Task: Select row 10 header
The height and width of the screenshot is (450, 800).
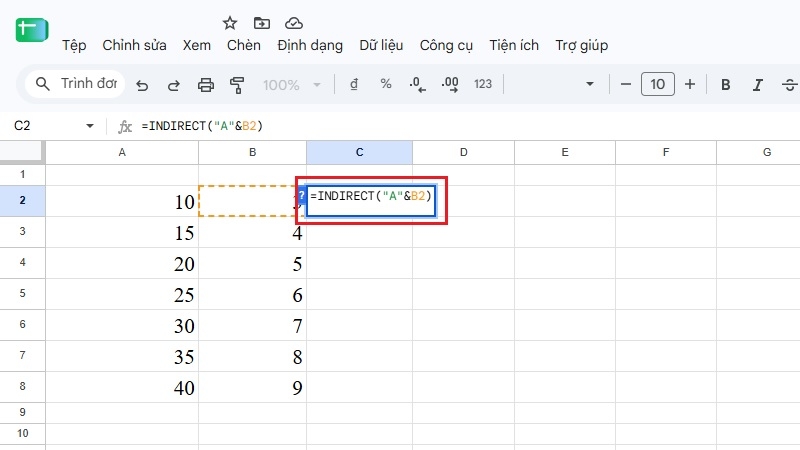Action: [22, 434]
